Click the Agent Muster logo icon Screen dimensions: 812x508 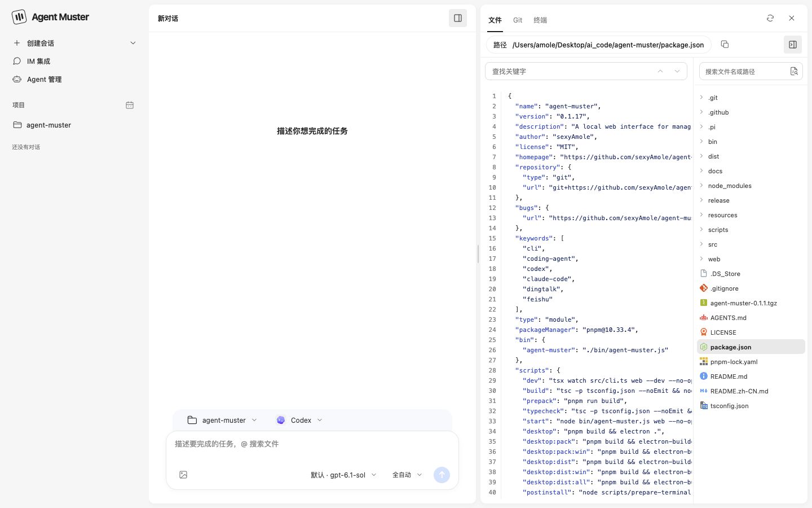[19, 17]
